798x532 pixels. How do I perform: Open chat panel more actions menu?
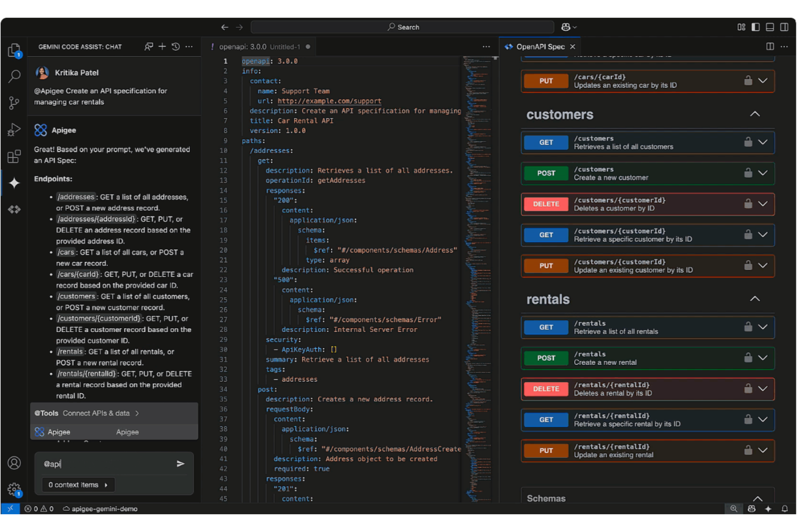[x=189, y=46]
